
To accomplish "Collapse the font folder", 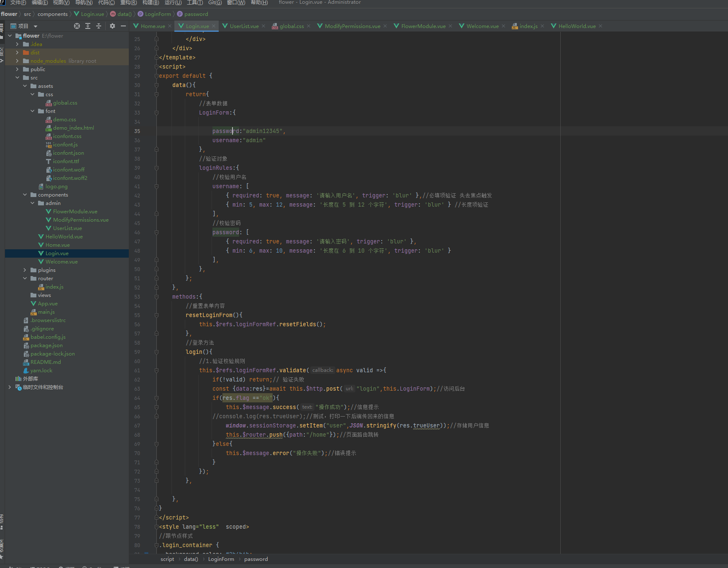I will point(32,111).
